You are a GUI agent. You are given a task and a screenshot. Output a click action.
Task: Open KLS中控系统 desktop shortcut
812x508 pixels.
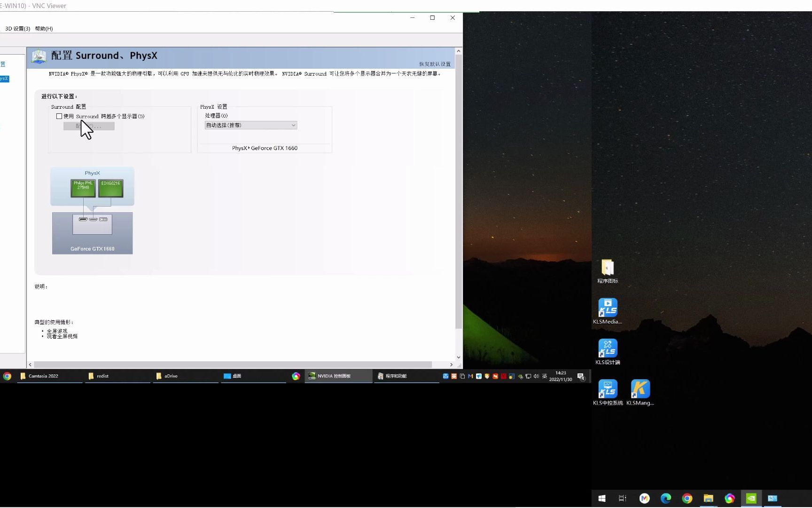608,392
